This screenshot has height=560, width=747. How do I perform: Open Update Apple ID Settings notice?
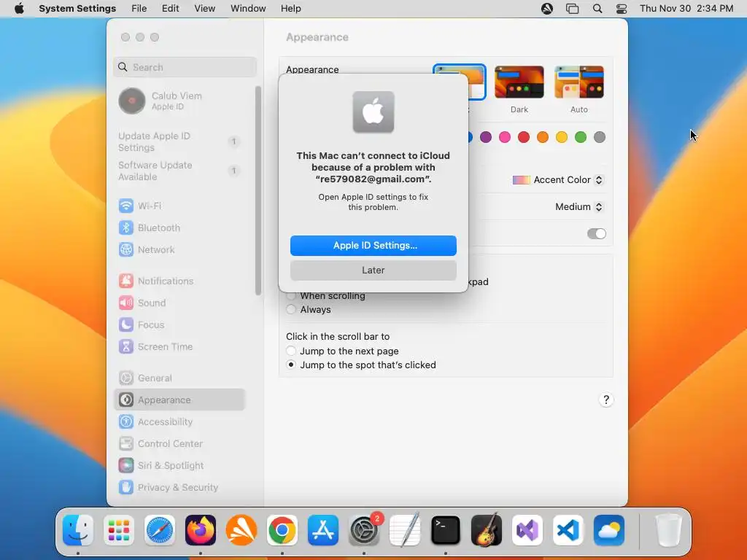click(x=179, y=141)
